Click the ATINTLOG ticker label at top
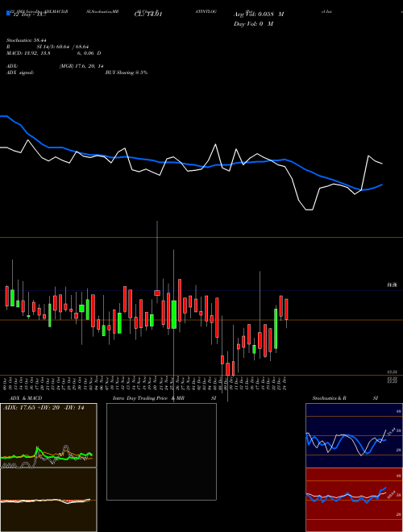 [x=206, y=11]
